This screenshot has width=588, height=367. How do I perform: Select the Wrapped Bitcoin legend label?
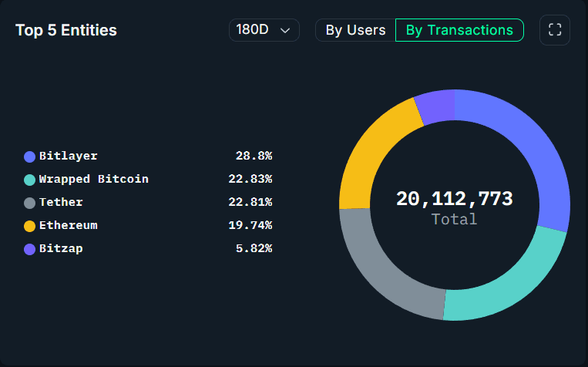click(x=93, y=179)
